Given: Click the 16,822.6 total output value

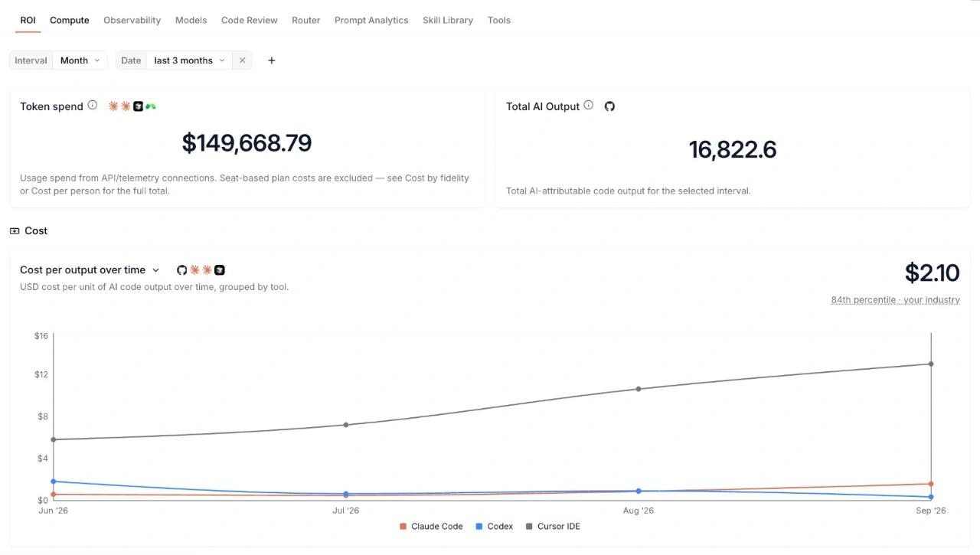Looking at the screenshot, I should coord(733,149).
